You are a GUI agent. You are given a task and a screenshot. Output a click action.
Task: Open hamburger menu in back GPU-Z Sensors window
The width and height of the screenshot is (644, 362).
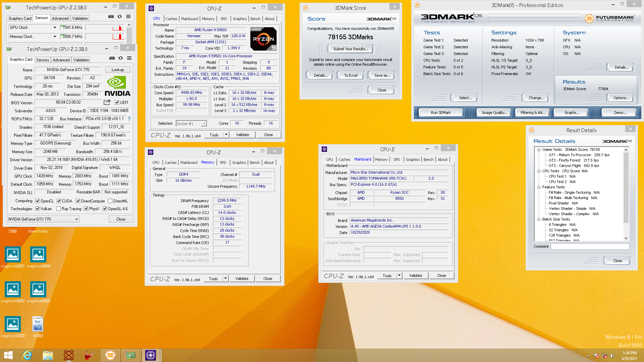point(128,16)
